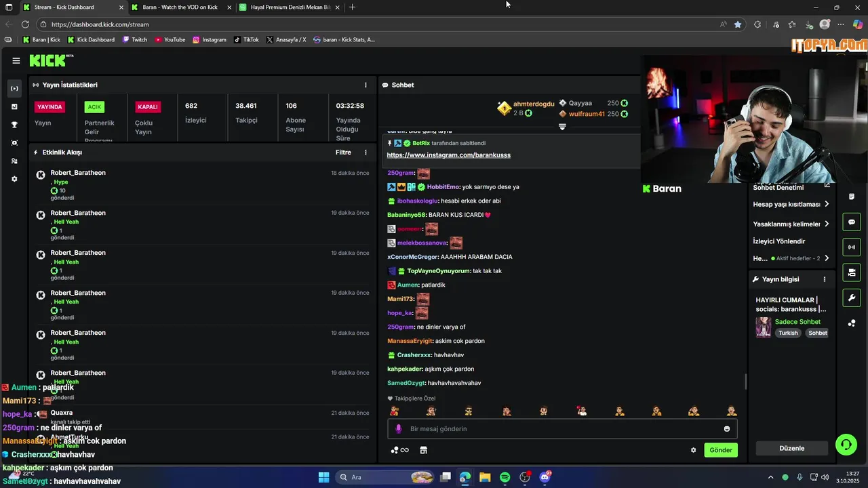Image resolution: width=868 pixels, height=488 pixels.
Task: Open Discord from the taskbar
Action: click(545, 477)
